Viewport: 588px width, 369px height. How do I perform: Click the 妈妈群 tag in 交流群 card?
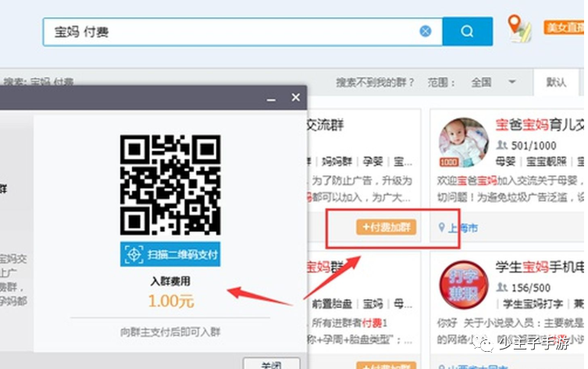click(x=337, y=161)
